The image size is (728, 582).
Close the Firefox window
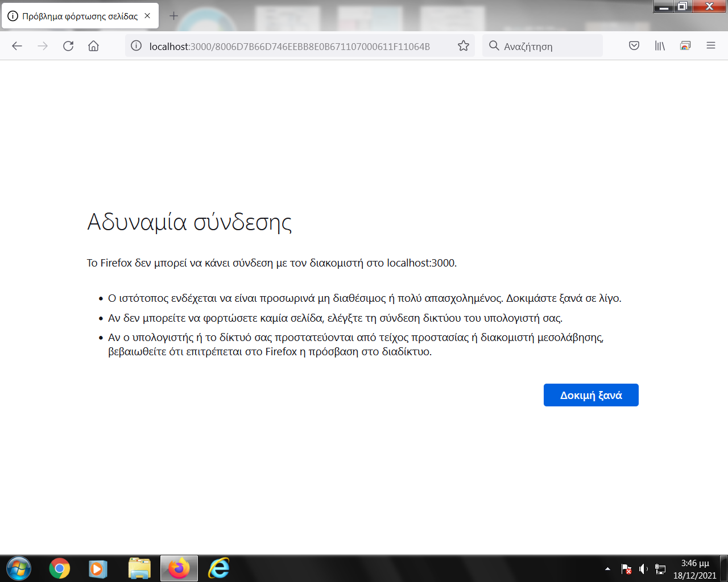[709, 6]
